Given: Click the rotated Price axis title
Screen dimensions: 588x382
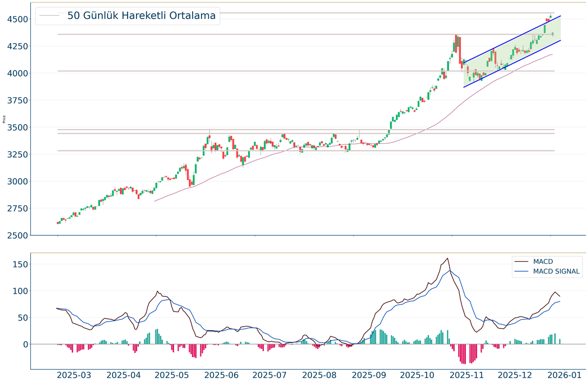Looking at the screenshot, I should pyautogui.click(x=4, y=119).
